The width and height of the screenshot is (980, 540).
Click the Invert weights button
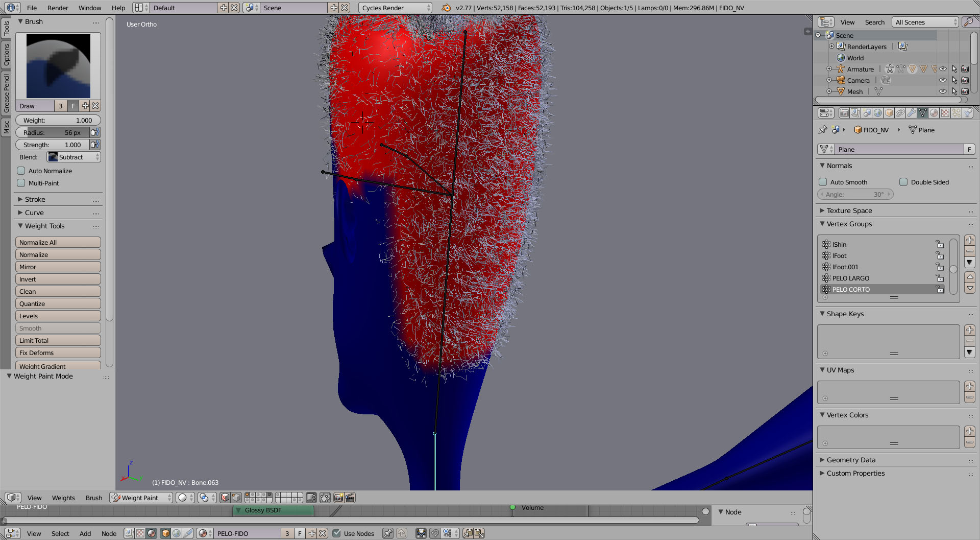click(58, 279)
